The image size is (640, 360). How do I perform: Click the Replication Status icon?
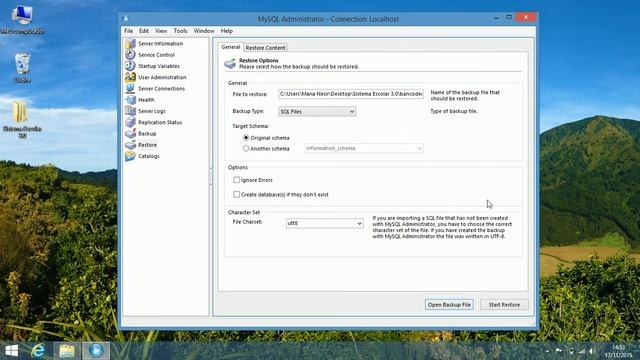130,122
